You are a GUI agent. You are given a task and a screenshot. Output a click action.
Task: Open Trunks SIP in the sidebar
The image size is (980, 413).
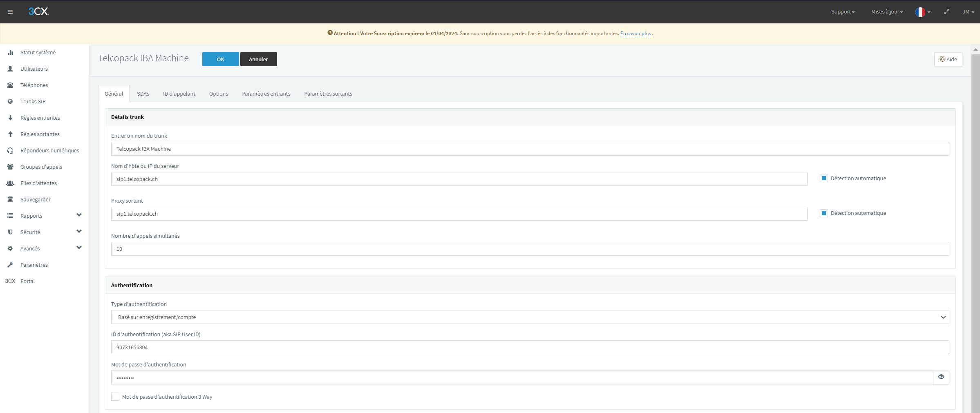click(33, 101)
